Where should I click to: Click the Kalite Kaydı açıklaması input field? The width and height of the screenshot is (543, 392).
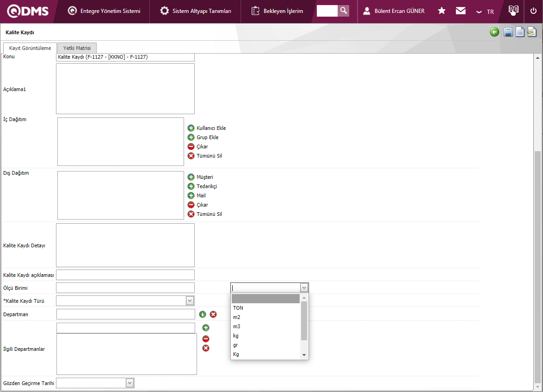pyautogui.click(x=125, y=275)
